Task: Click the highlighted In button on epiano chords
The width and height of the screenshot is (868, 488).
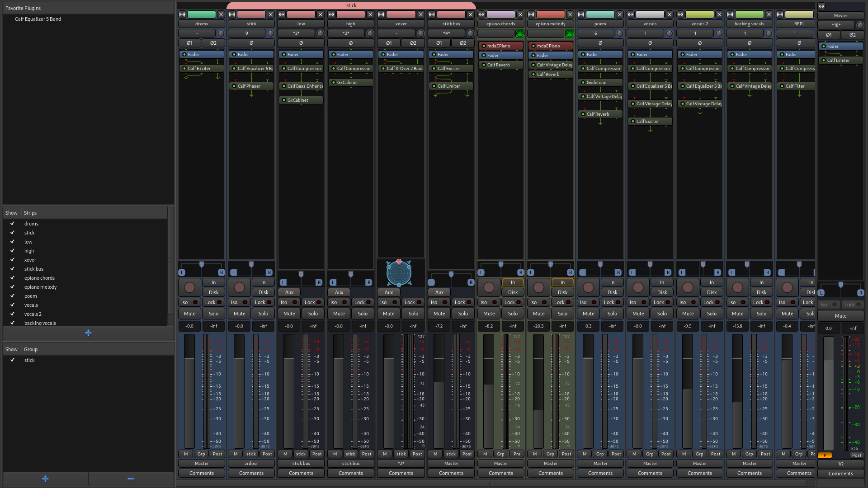Action: (x=513, y=283)
